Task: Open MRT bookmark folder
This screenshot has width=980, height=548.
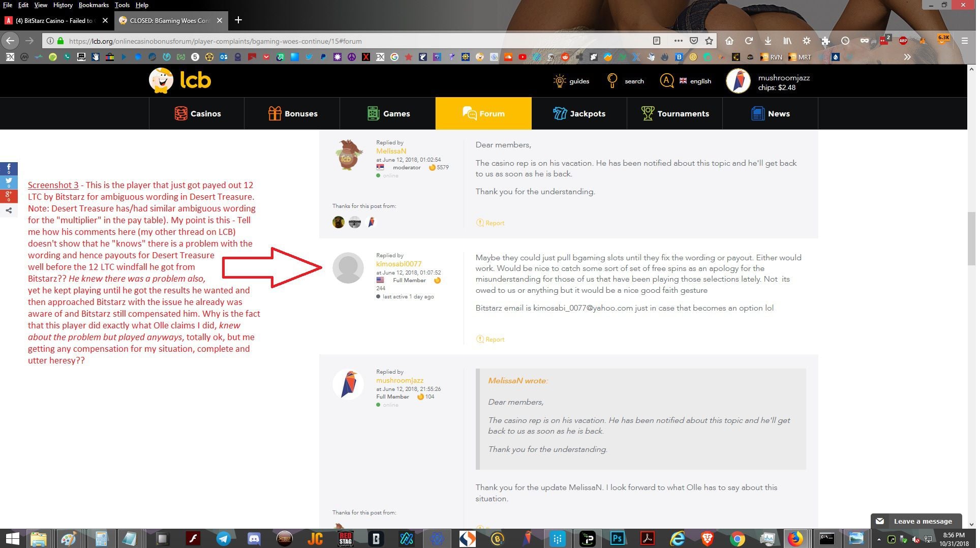Action: pyautogui.click(x=800, y=57)
